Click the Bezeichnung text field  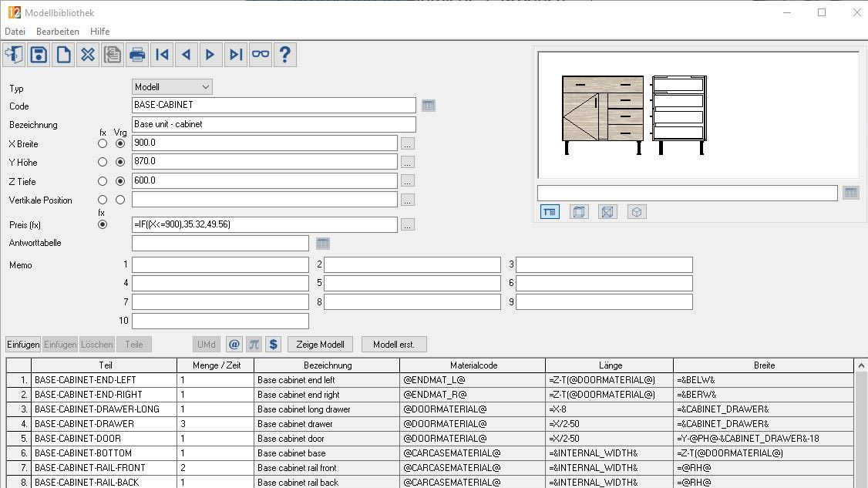274,124
